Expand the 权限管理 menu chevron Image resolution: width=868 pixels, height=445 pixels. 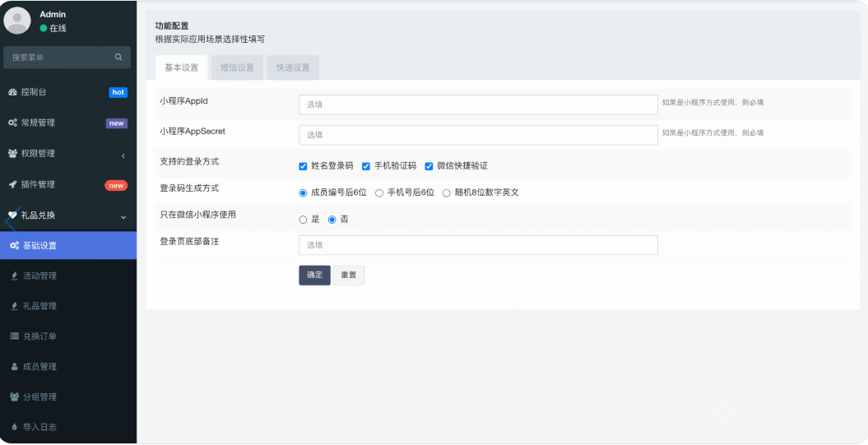click(123, 155)
